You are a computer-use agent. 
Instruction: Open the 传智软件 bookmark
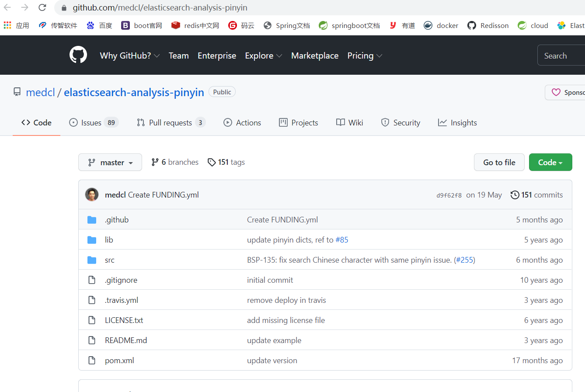[x=58, y=25]
